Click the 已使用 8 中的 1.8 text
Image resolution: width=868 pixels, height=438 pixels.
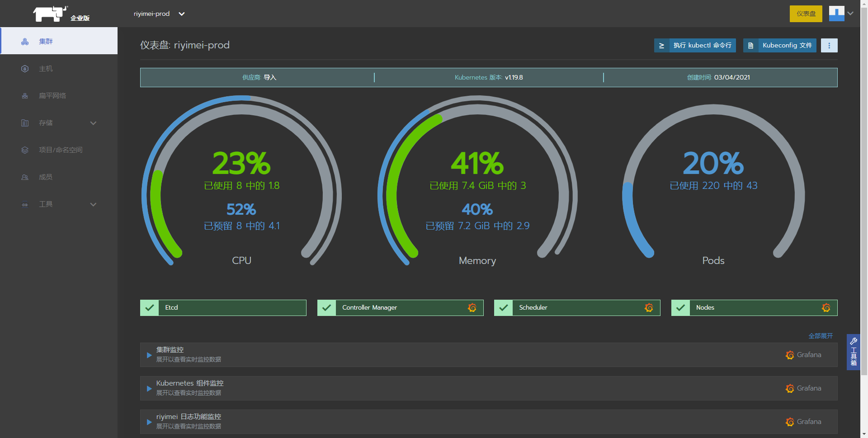(242, 186)
